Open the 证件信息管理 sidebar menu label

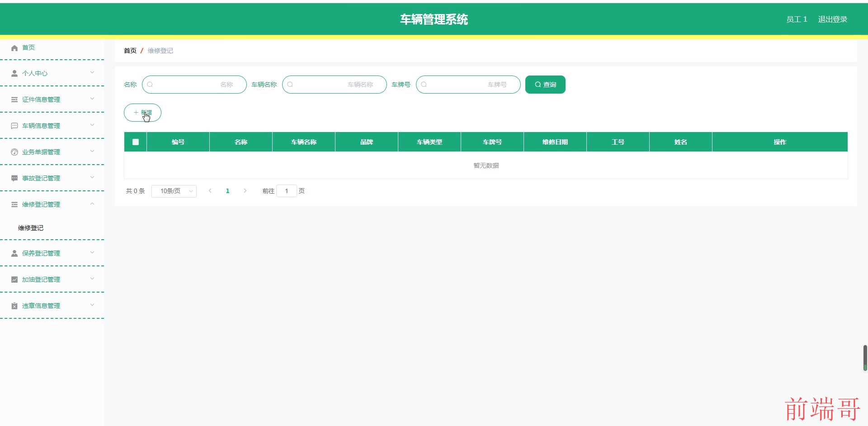pyautogui.click(x=41, y=99)
